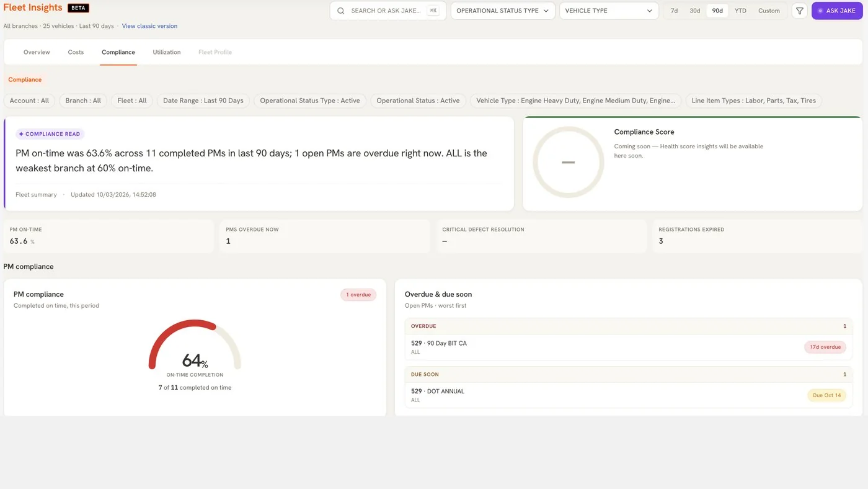Click the disabled Fleet Profile tab
The image size is (868, 489).
(x=215, y=52)
